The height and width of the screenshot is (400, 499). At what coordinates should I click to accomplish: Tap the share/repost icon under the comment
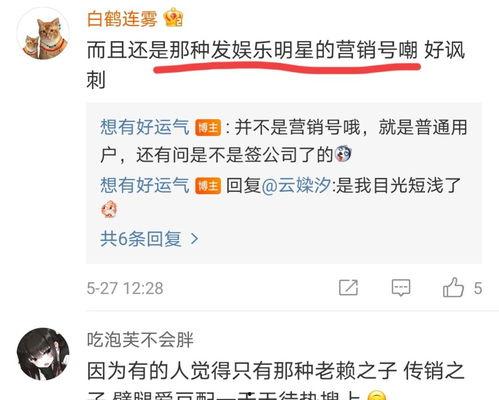(x=348, y=287)
